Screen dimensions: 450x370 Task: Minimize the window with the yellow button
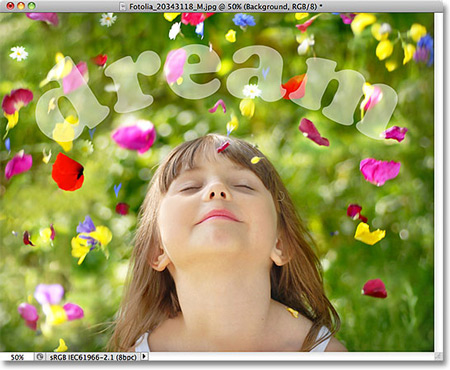(x=21, y=6)
